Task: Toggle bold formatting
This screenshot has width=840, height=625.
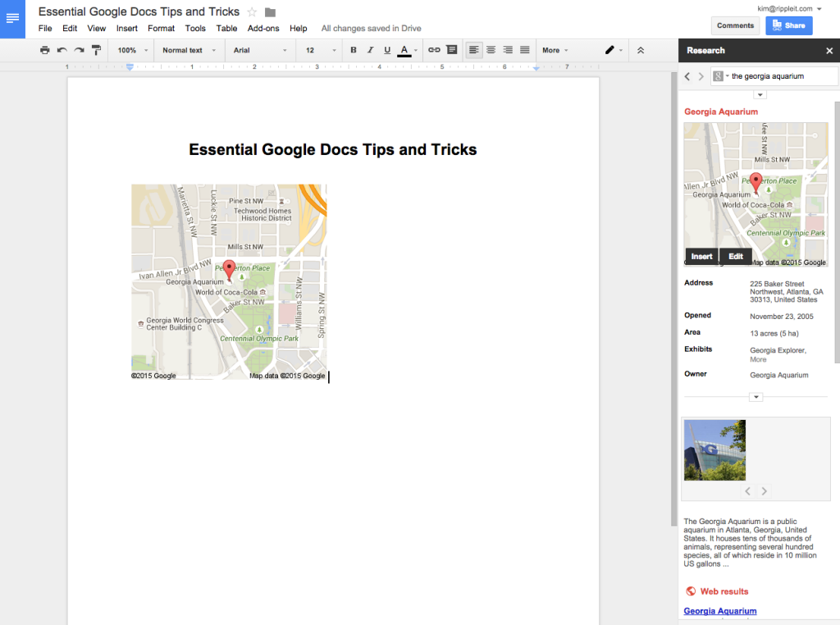Action: point(353,50)
